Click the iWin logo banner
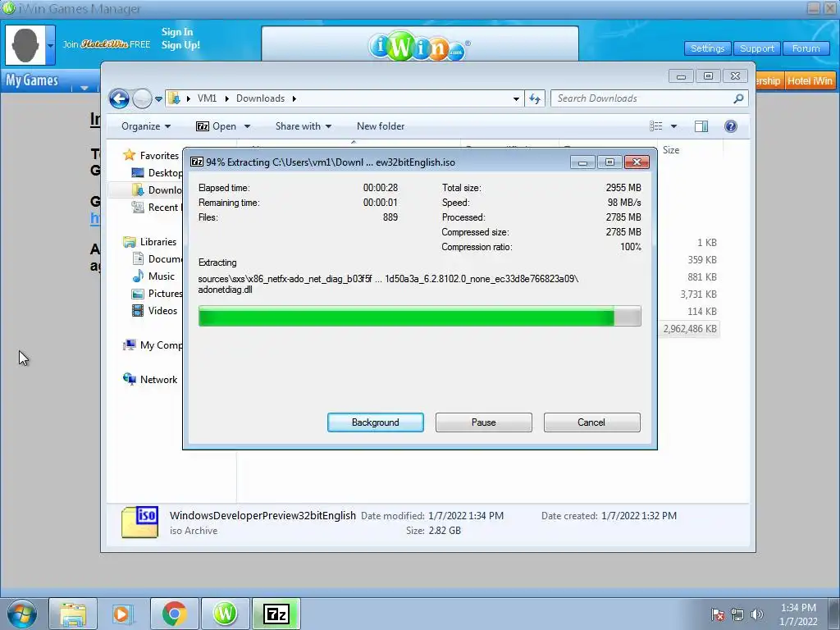Screen dimensions: 840x630 tap(419, 47)
